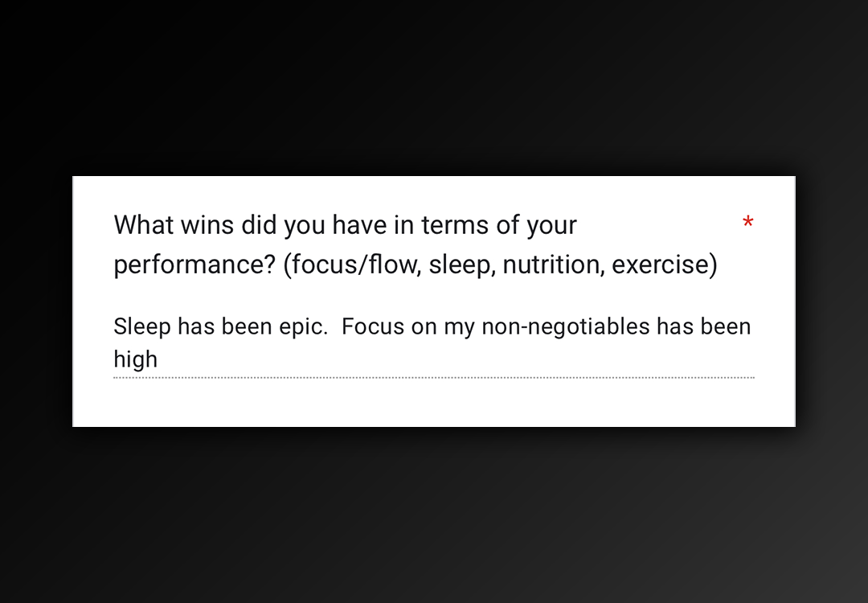Place cursor after the word 'high'

(159, 359)
